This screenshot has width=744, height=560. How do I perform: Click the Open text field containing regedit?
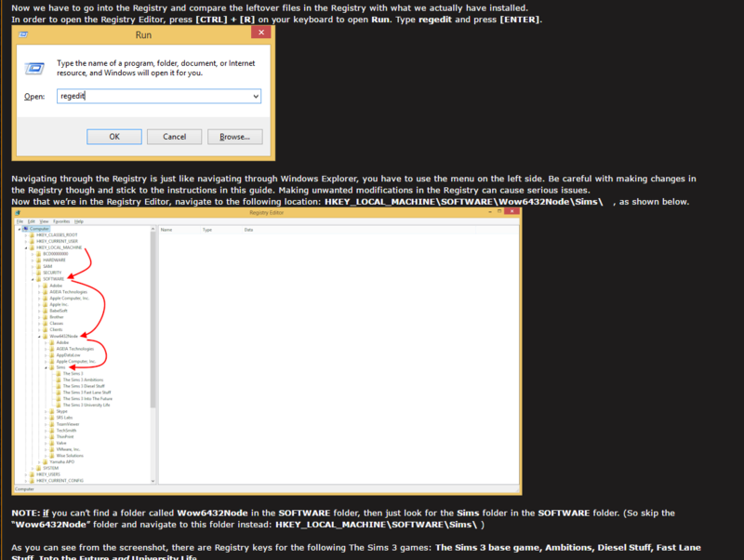pos(159,97)
